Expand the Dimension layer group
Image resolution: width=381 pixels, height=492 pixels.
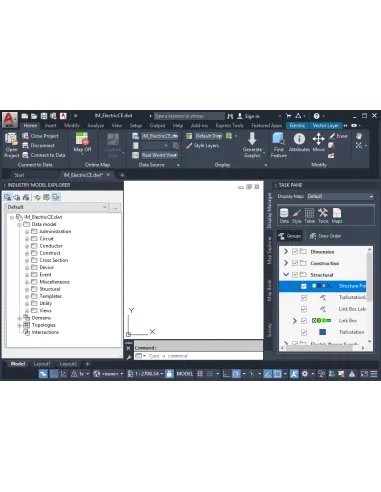point(286,251)
